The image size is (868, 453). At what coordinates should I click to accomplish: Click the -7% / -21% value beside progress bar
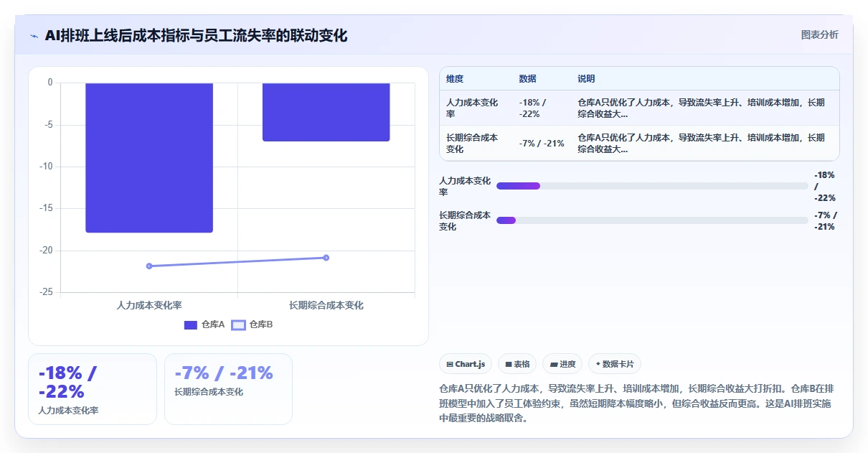pos(825,221)
